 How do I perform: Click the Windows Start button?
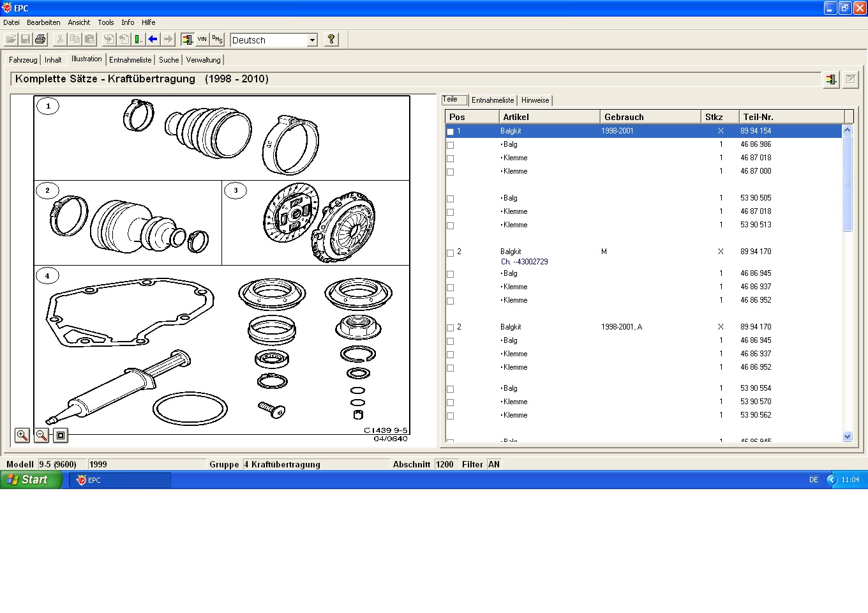click(x=31, y=480)
